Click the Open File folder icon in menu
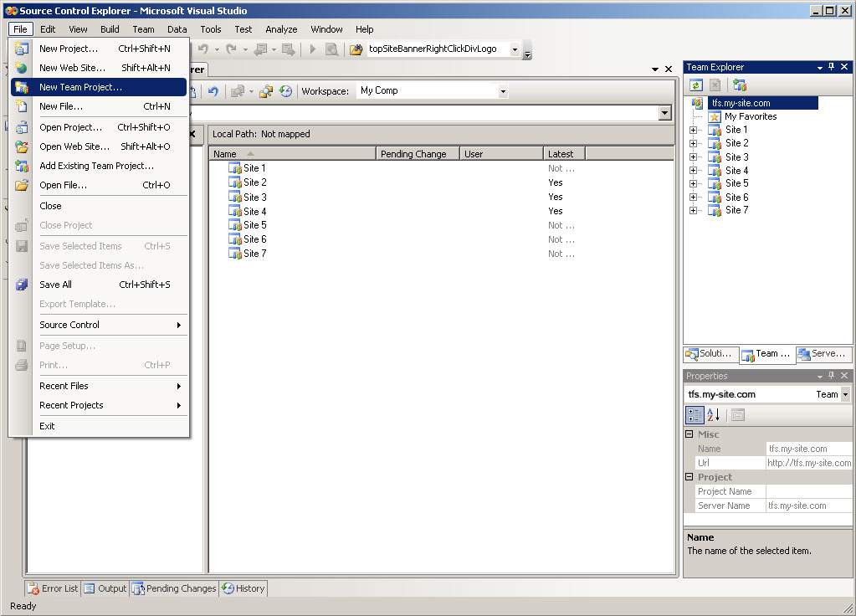Viewport: 856px width, 616px height. click(x=21, y=185)
